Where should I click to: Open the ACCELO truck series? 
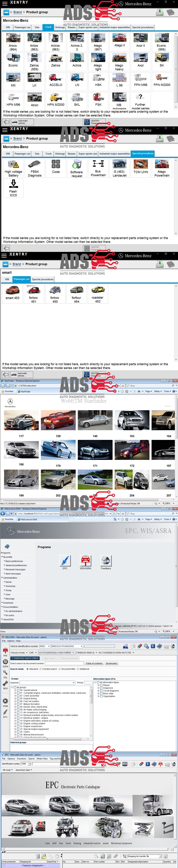(56, 81)
